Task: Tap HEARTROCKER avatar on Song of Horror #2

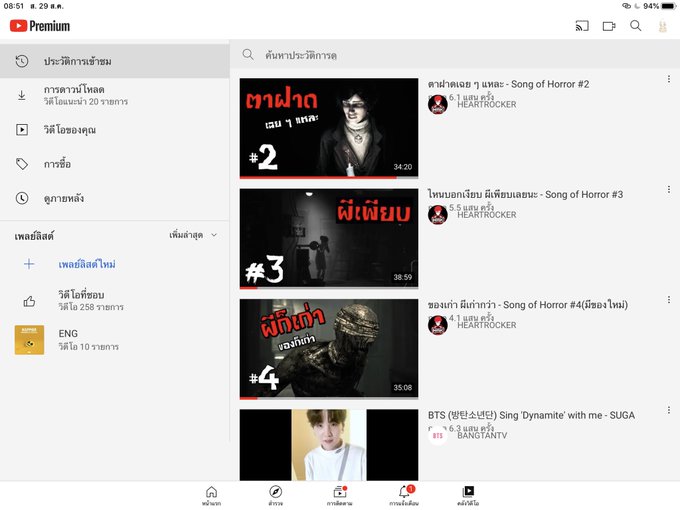Action: point(438,105)
